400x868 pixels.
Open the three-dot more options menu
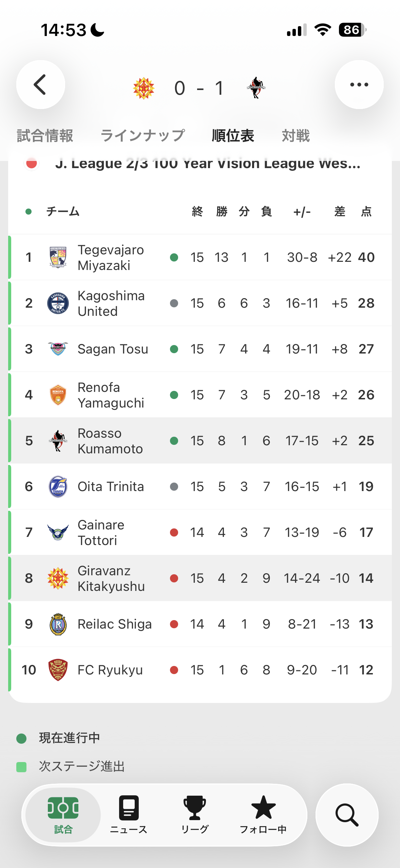tap(359, 85)
